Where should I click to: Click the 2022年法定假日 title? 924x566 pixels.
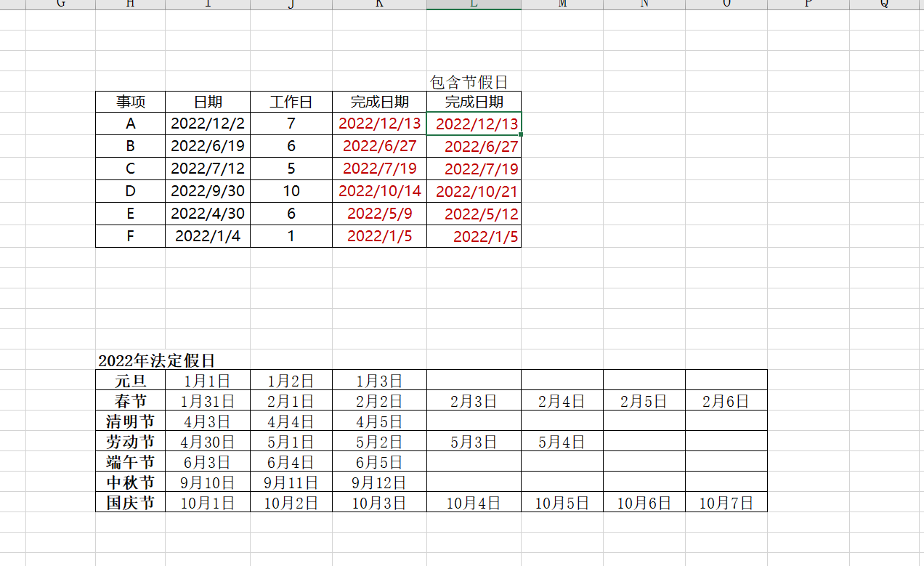coord(157,360)
